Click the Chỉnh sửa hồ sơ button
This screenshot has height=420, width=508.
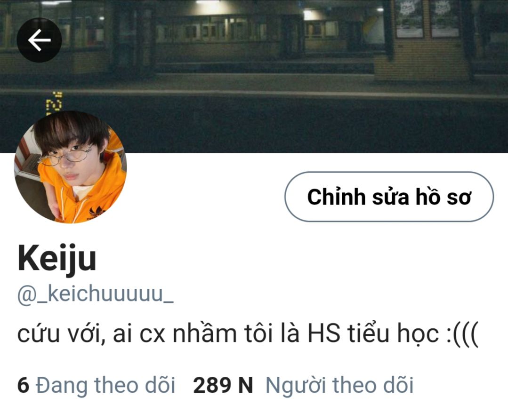click(389, 197)
